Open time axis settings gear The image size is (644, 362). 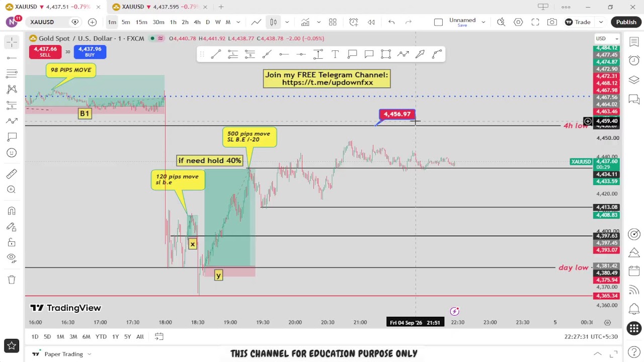tap(607, 322)
